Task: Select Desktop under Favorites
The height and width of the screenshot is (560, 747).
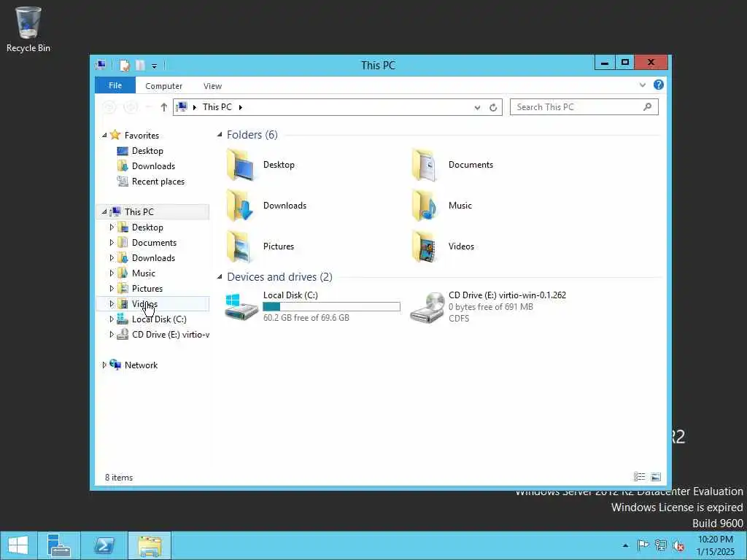Action: coord(147,151)
